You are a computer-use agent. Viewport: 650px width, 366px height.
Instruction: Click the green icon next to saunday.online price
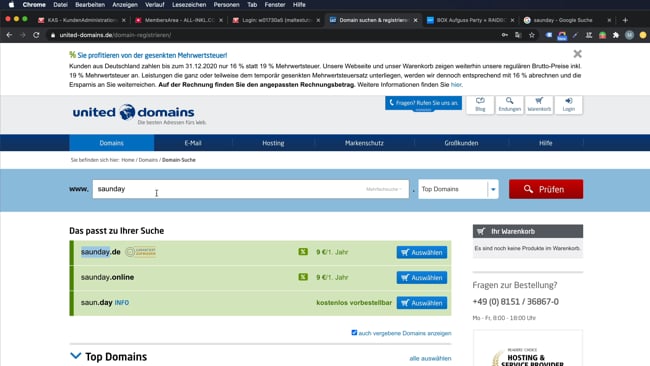pyautogui.click(x=303, y=277)
